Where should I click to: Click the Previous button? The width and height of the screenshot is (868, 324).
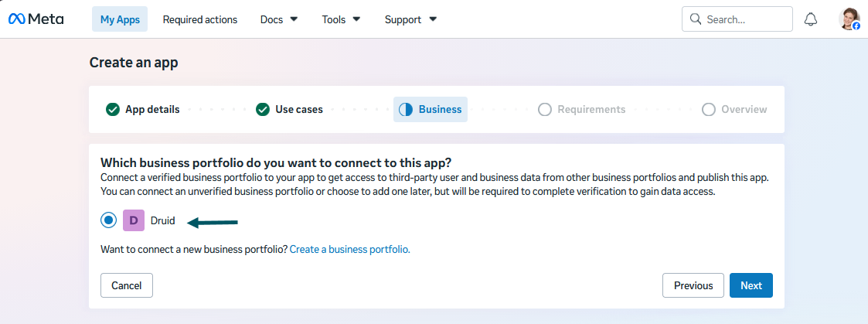693,286
